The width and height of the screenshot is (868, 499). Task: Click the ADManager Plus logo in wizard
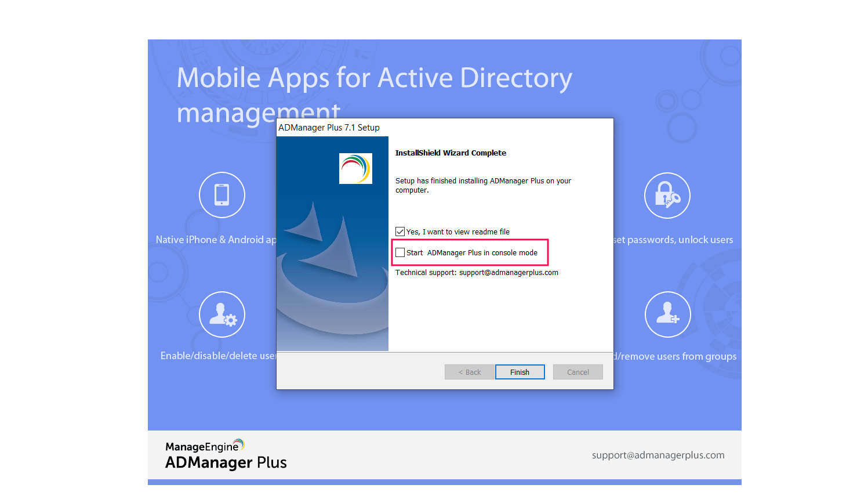tap(355, 168)
